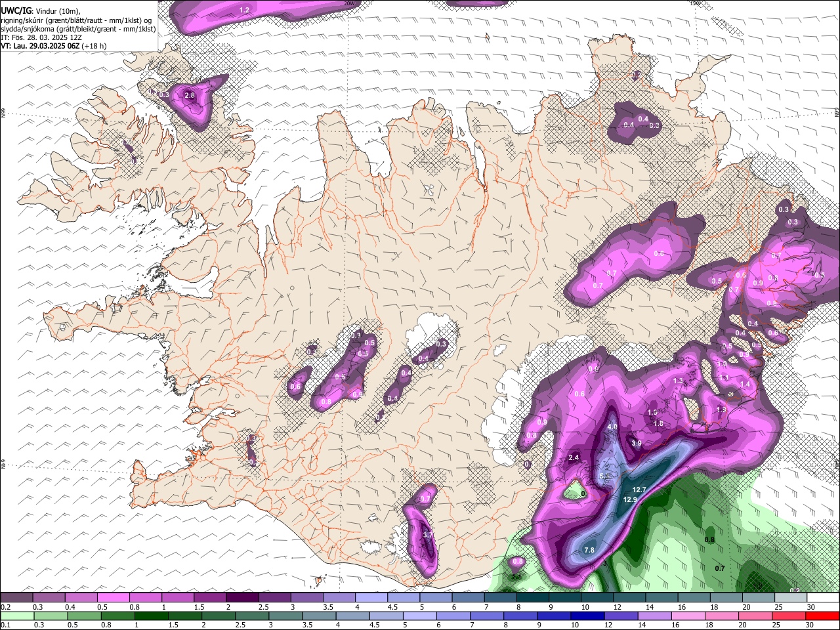Viewport: 840px width, 630px height.
Task: Click the darkest purple swatch labeled 2 in upper legend
Action: point(242,598)
